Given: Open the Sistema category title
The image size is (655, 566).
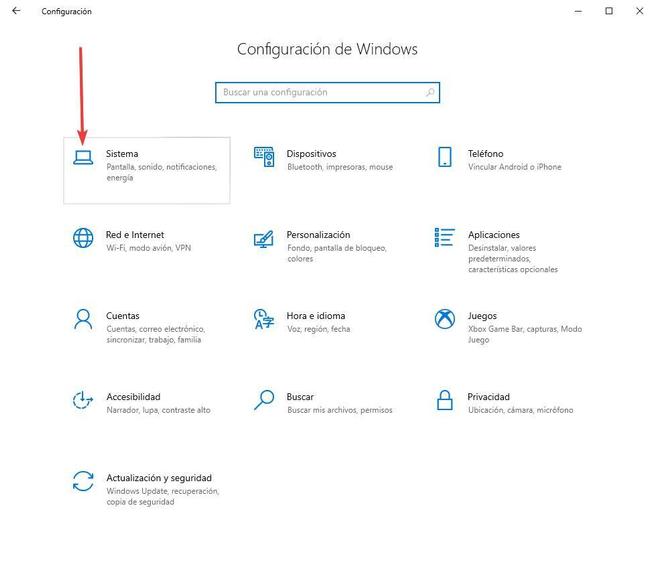Looking at the screenshot, I should pyautogui.click(x=122, y=154).
